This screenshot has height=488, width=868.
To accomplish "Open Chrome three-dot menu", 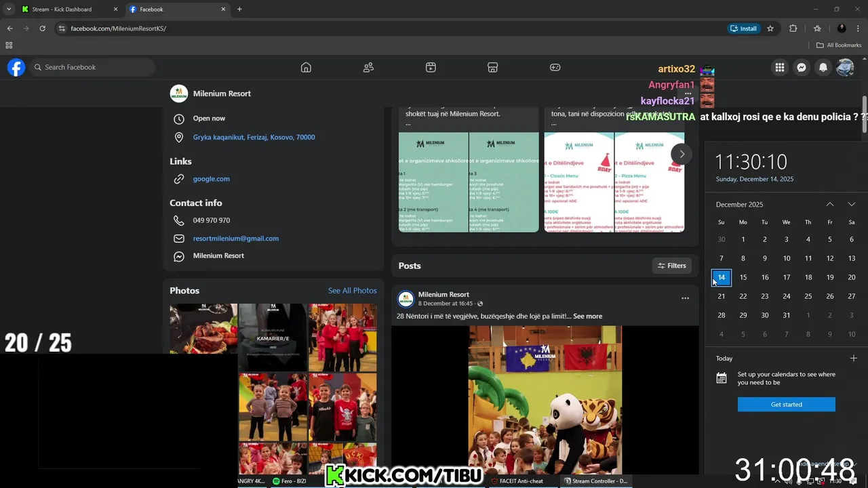I will [859, 28].
